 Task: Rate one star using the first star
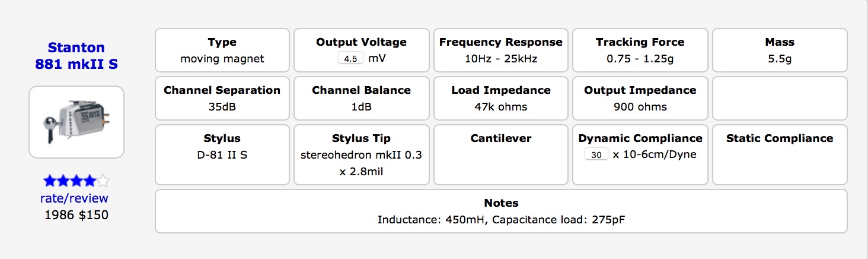[x=50, y=181]
